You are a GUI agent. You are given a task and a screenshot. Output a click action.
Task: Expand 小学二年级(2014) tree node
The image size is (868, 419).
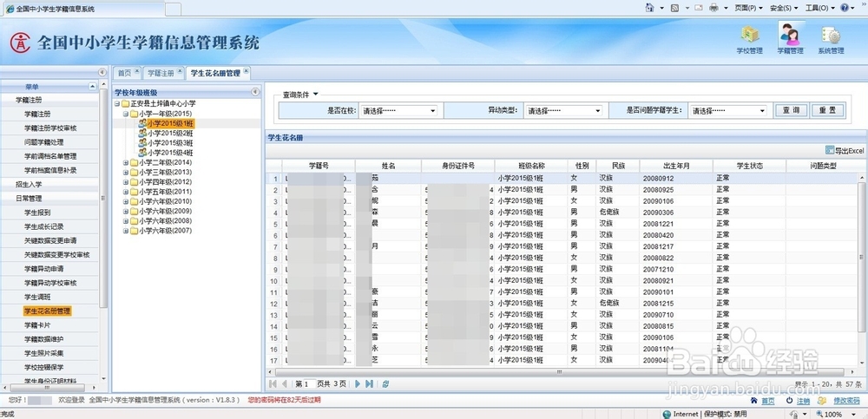click(x=126, y=163)
